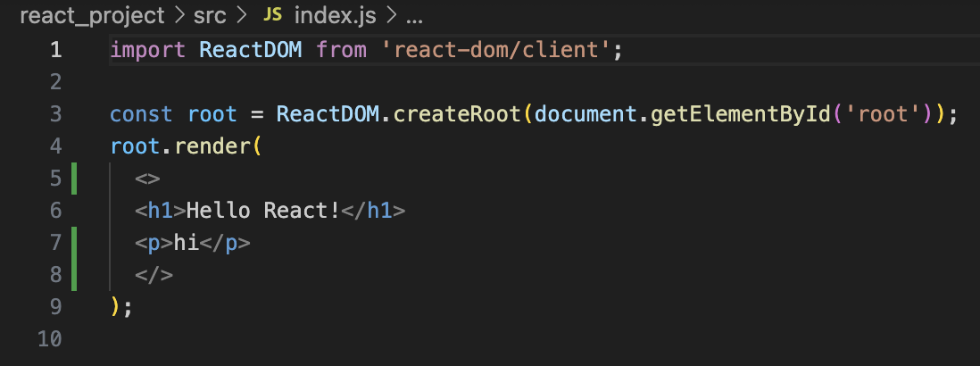This screenshot has width=980, height=366.
Task: Click the 'from' keyword on line 1
Action: pos(341,50)
